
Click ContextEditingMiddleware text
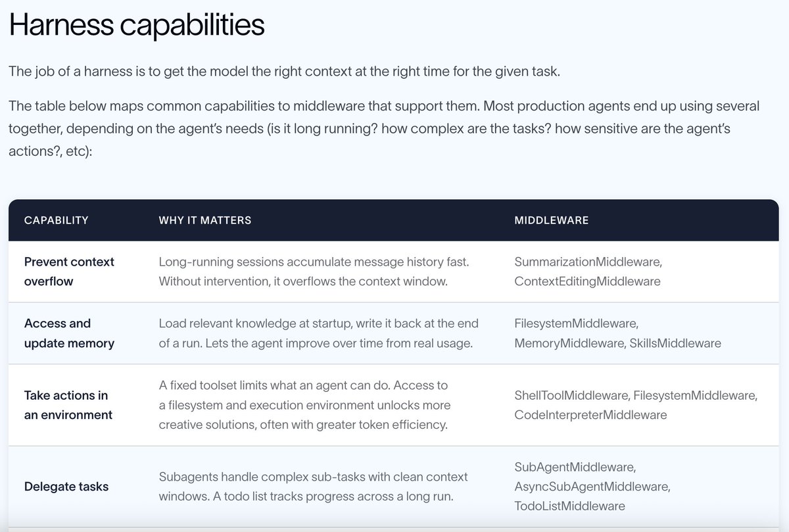[x=587, y=281]
